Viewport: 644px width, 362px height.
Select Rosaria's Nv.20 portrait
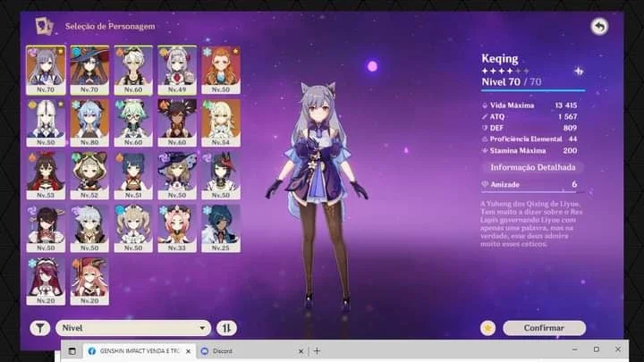pyautogui.click(x=46, y=282)
